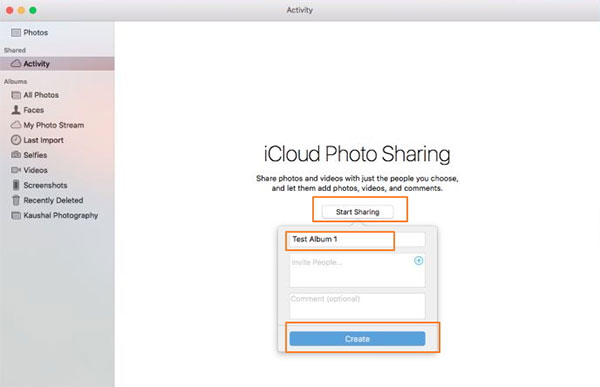This screenshot has width=600, height=387.
Task: Click the My Photo Stream cloud icon
Action: pyautogui.click(x=16, y=125)
